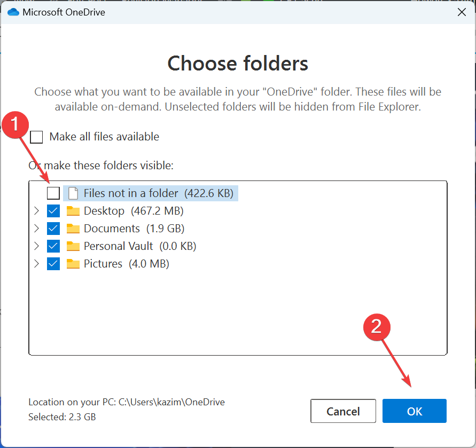Enable Make all files available checkbox
The width and height of the screenshot is (476, 448).
click(x=36, y=137)
